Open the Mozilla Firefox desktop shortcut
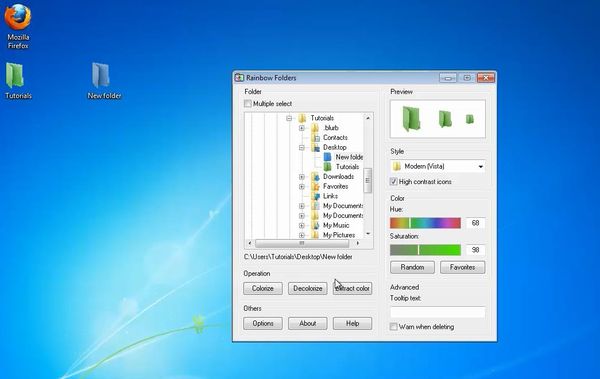Screen dimensions: 600x379 pos(18,27)
